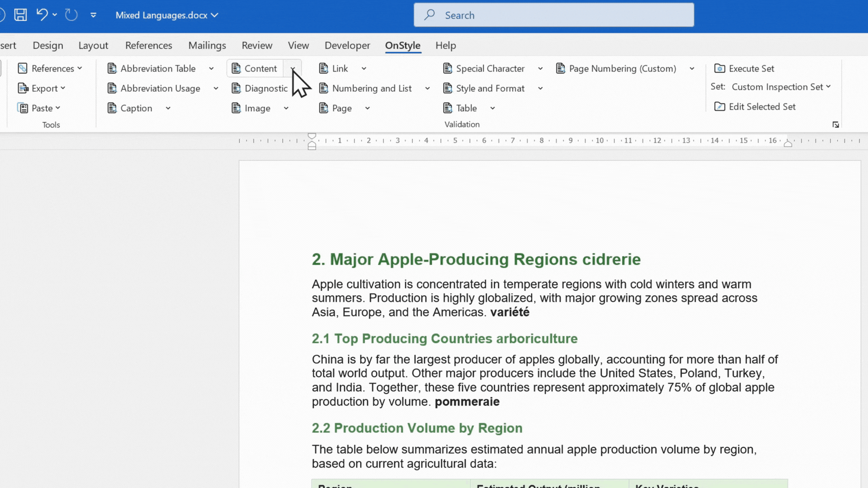Click the Execute Set button
Screen dimensions: 868x488
[x=744, y=68]
